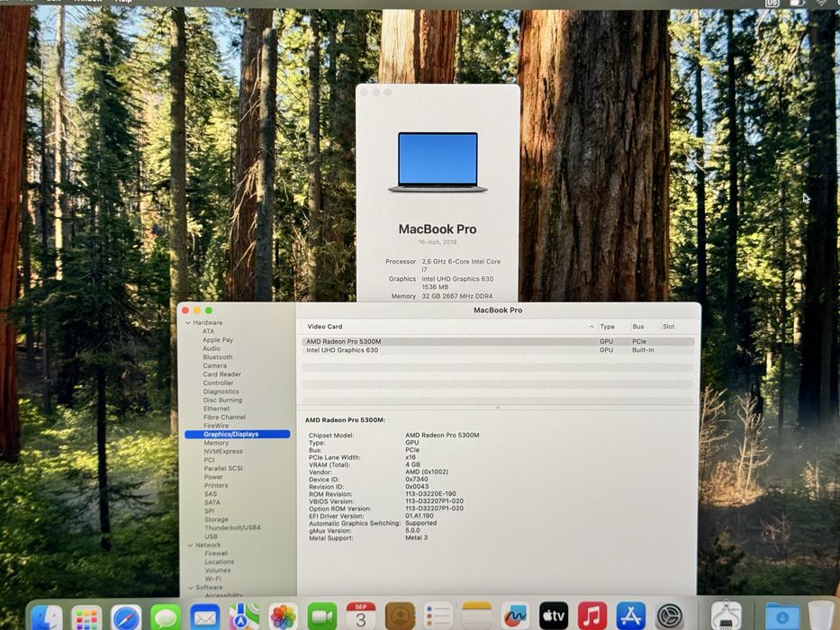Collapse the Network section in sidebar
Screen dimensions: 840x630
pyautogui.click(x=190, y=544)
